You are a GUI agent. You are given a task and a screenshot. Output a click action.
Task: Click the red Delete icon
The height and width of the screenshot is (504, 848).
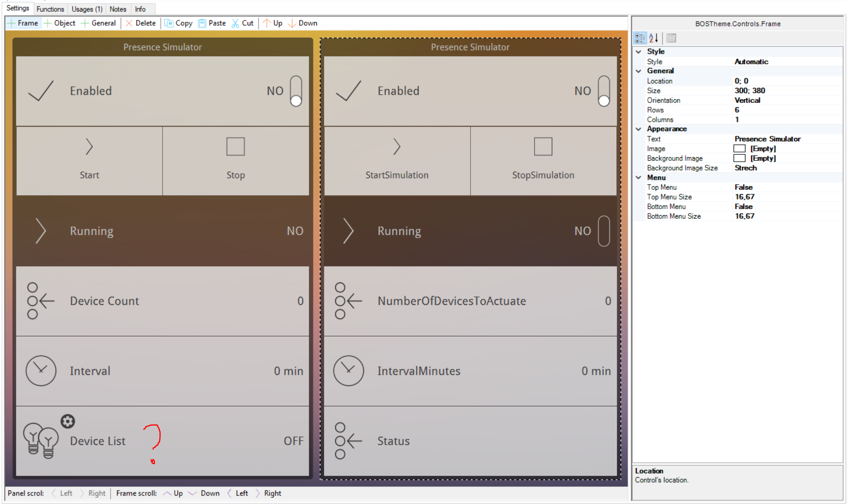click(x=129, y=23)
